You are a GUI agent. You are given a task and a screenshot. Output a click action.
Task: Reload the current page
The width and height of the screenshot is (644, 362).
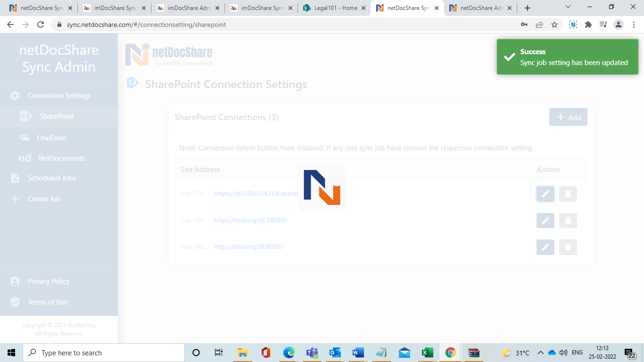pyautogui.click(x=41, y=25)
